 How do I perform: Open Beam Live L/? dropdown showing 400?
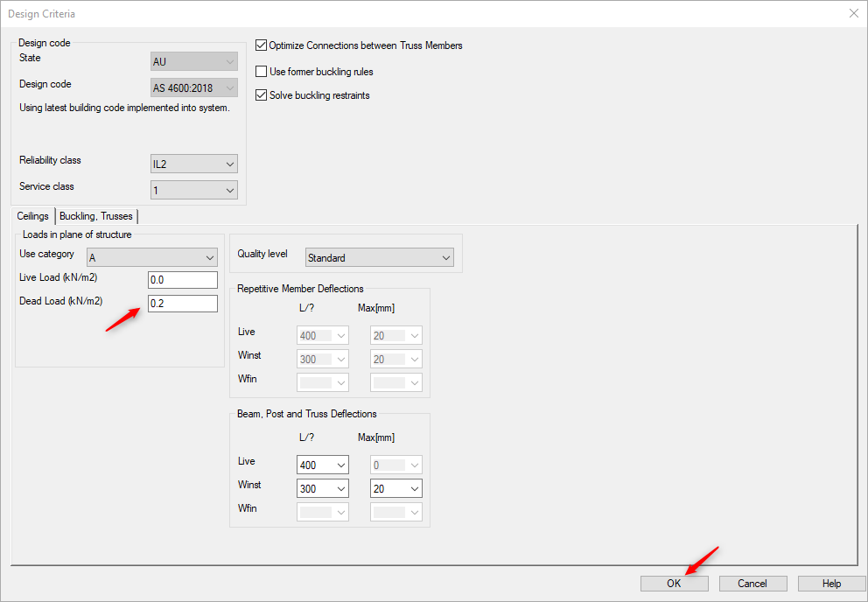(323, 465)
